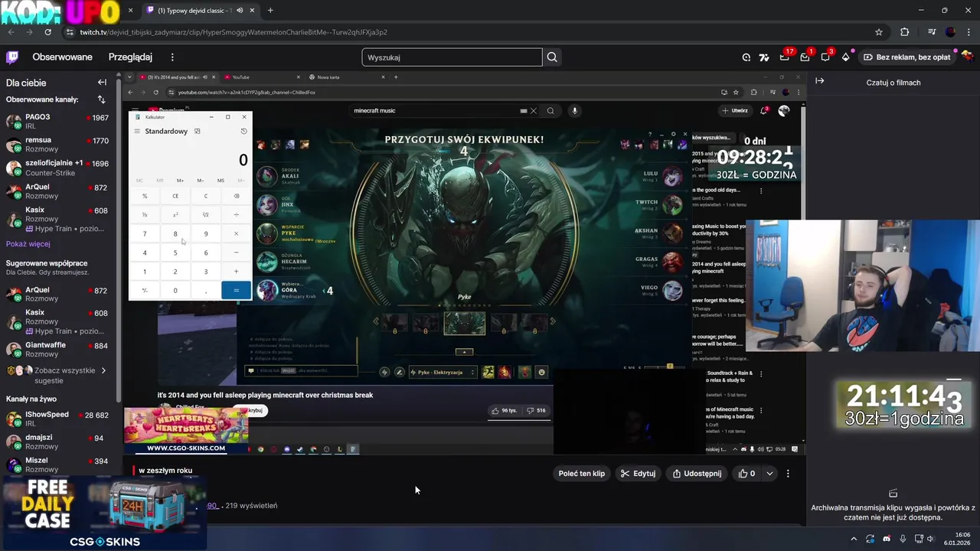Open Giantwaffle suggested channel

[x=57, y=350]
